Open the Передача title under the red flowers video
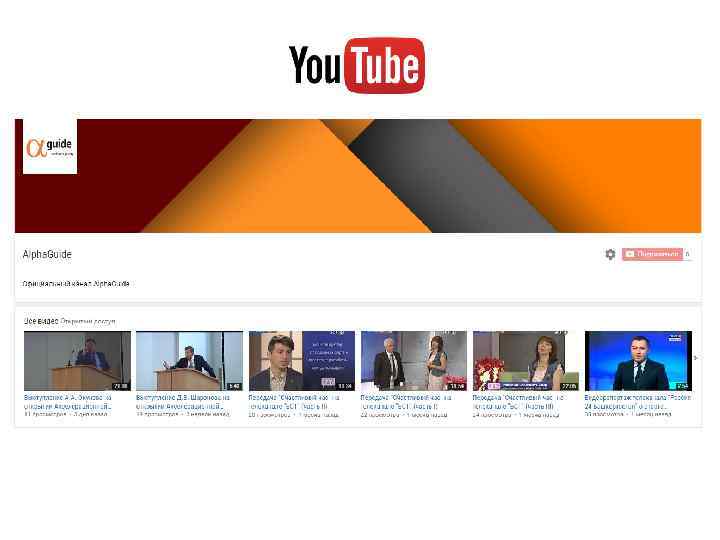 (518, 402)
